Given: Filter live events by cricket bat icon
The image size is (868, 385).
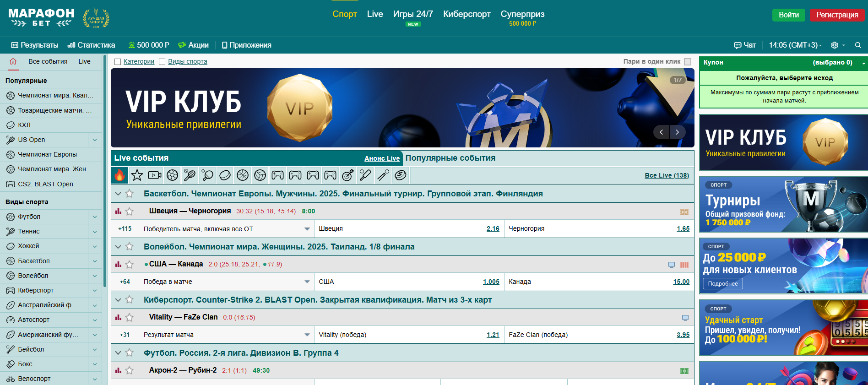Looking at the screenshot, I should coord(365,175).
